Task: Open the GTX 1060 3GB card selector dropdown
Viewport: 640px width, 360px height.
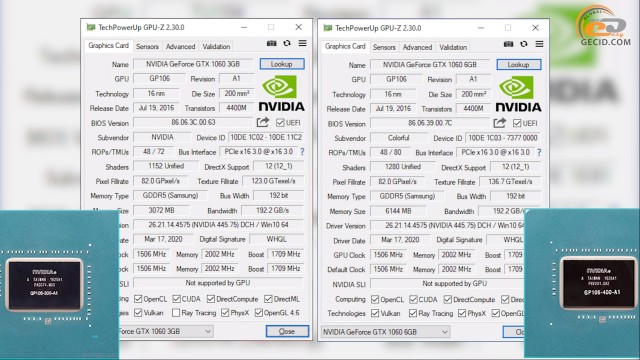Action: (166, 331)
